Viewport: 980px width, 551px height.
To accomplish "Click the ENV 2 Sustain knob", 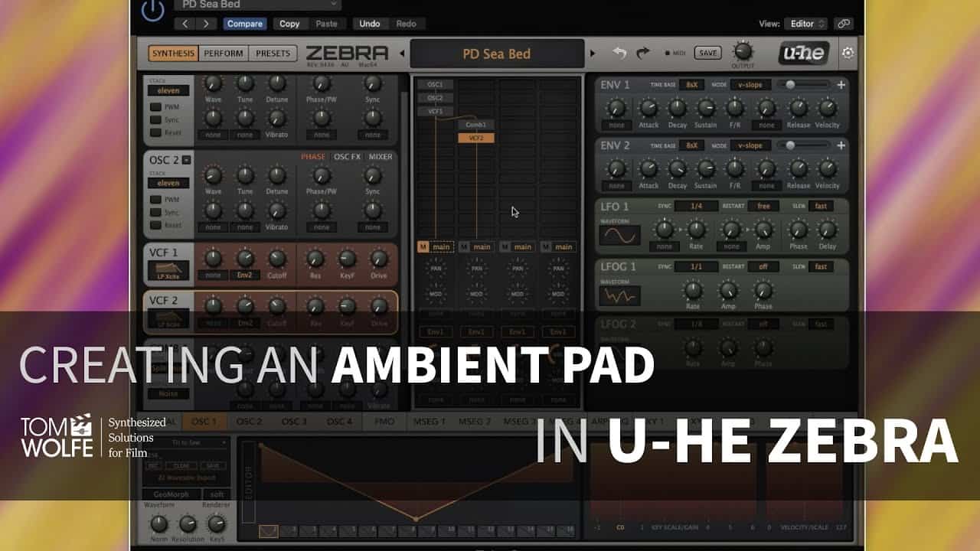I will click(x=706, y=168).
